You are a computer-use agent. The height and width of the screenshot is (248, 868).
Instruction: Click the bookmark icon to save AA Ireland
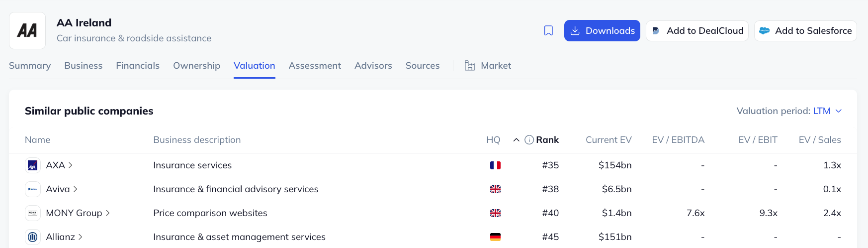click(x=548, y=31)
